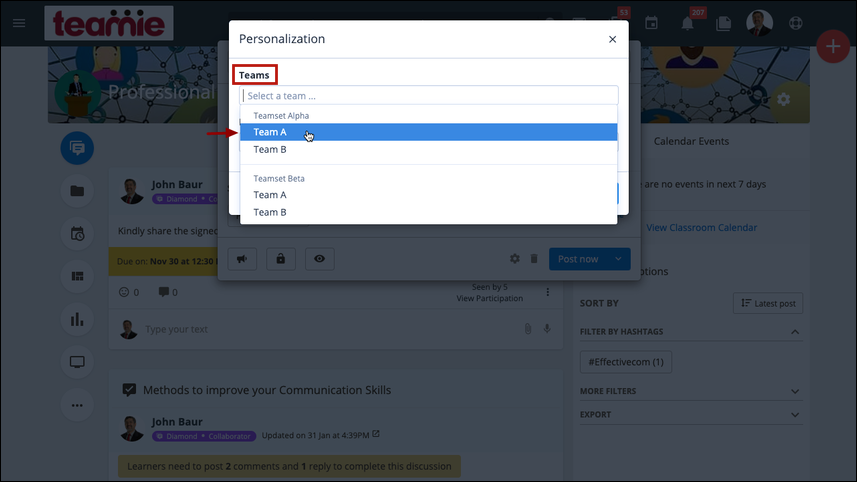Click the attachment paperclip icon
857x482 pixels.
[x=527, y=328]
